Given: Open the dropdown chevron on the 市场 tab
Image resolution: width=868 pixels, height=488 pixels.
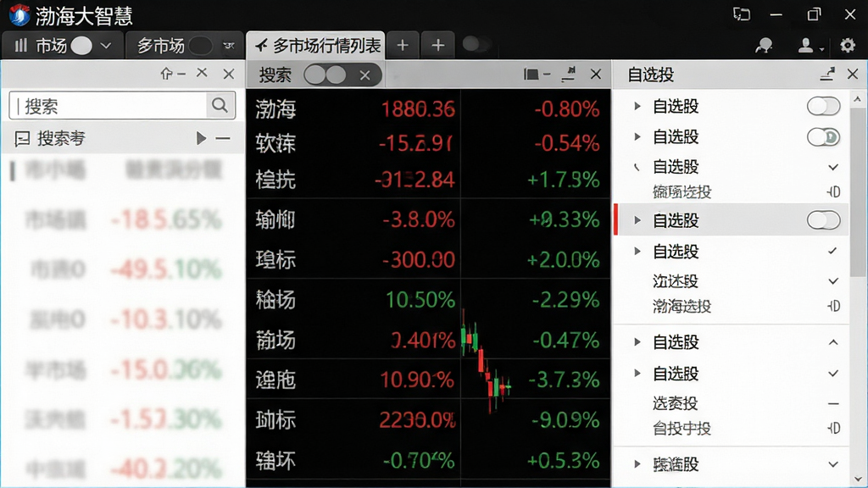Looking at the screenshot, I should coord(106,46).
